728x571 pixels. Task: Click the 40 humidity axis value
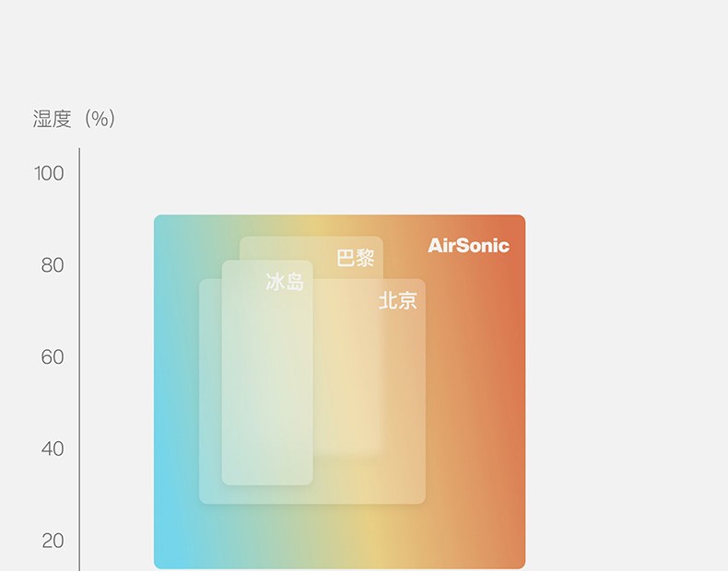click(52, 449)
